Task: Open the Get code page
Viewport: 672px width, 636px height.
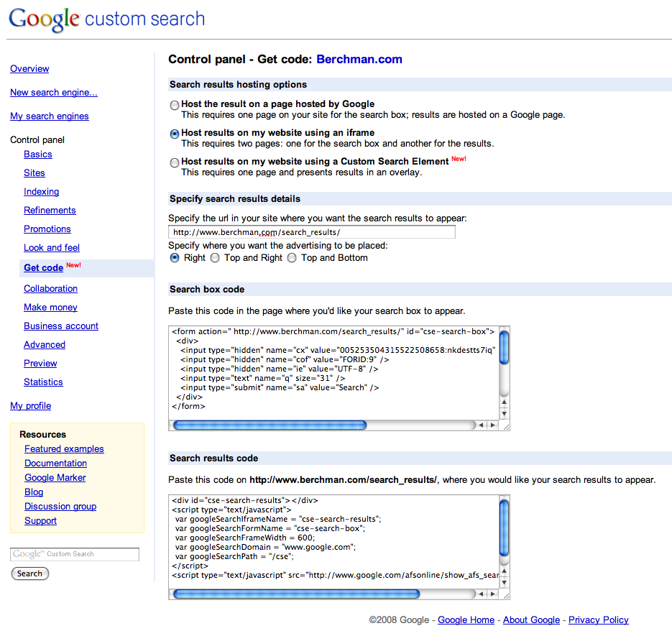Action: 43,268
